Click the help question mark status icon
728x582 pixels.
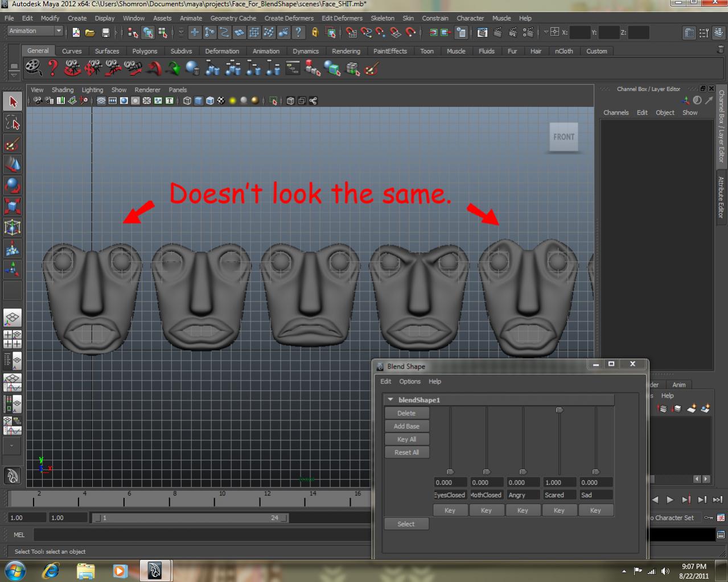coord(298,32)
